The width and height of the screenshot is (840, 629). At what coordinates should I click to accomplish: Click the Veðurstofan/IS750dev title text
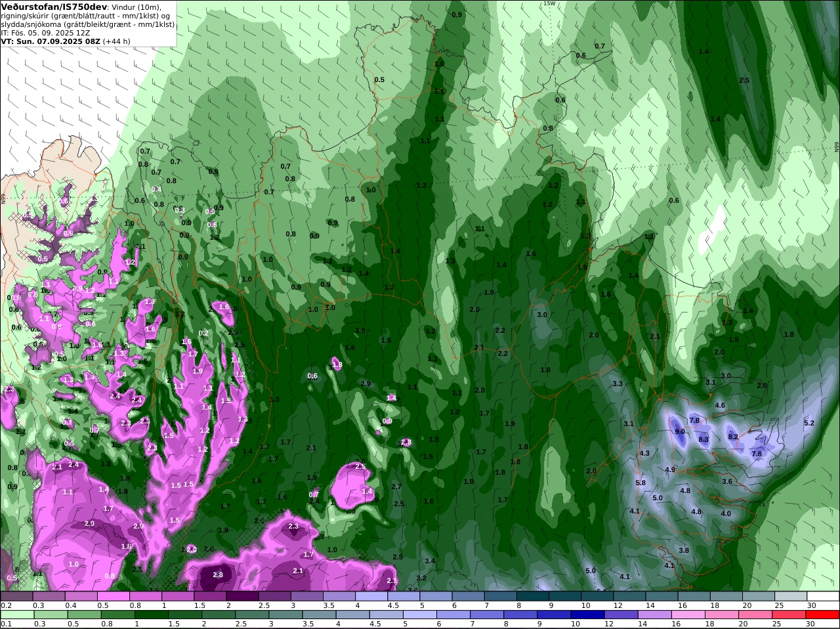pyautogui.click(x=54, y=7)
